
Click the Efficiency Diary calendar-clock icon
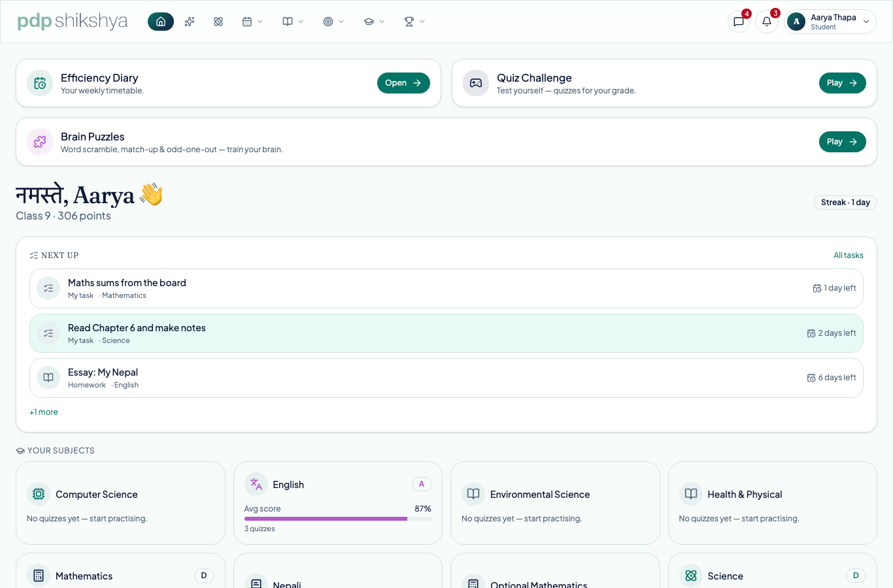(40, 83)
